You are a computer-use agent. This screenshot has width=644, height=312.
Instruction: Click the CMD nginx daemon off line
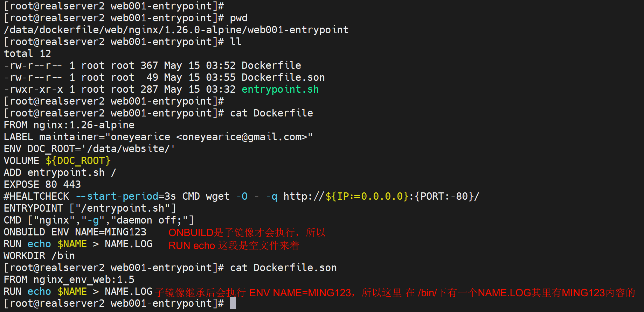(x=98, y=220)
